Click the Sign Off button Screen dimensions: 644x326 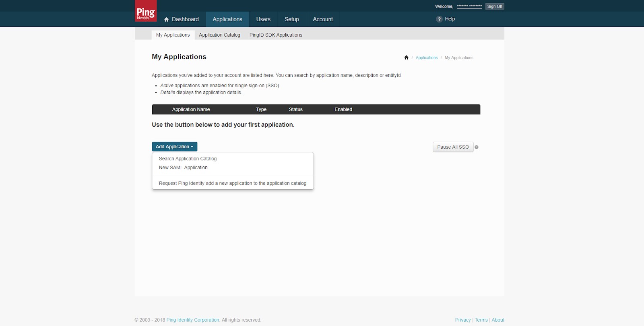click(494, 6)
